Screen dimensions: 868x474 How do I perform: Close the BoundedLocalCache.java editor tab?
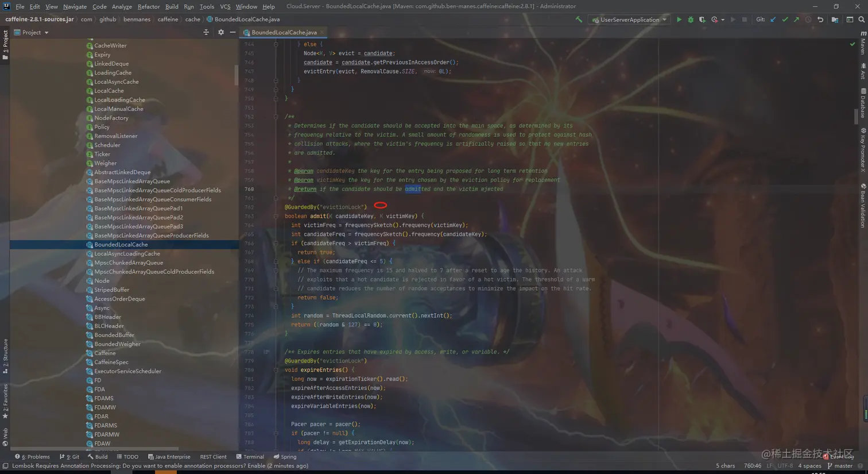click(322, 32)
